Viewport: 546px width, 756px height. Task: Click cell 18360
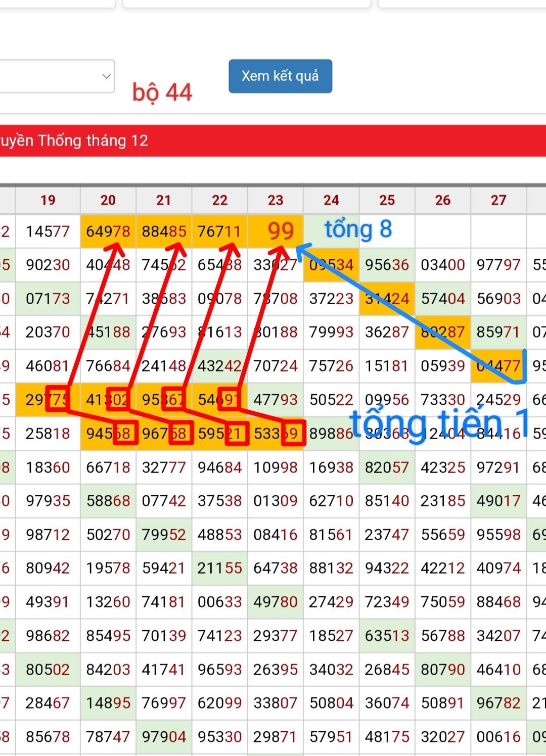coord(48,467)
